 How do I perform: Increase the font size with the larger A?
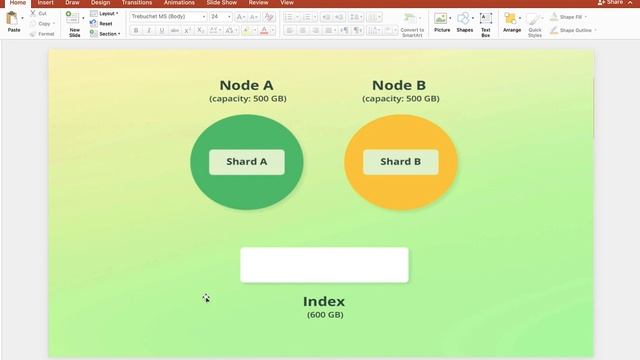click(240, 17)
